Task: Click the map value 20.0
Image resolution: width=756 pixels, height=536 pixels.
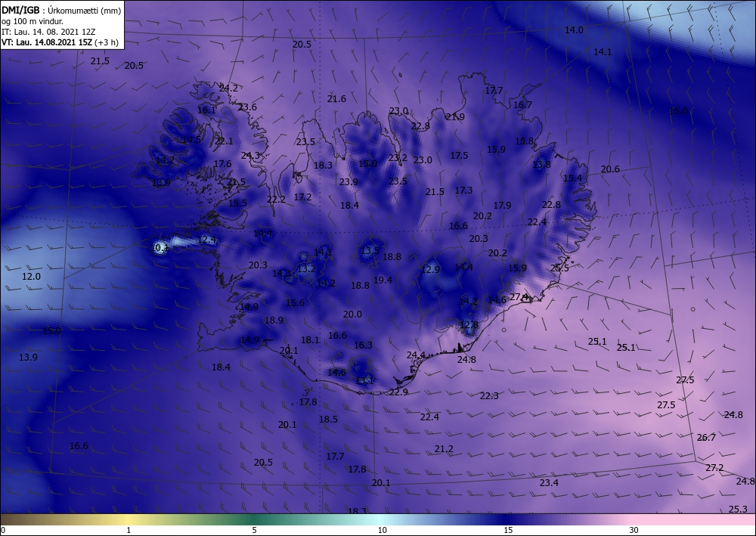Action: pyautogui.click(x=352, y=314)
